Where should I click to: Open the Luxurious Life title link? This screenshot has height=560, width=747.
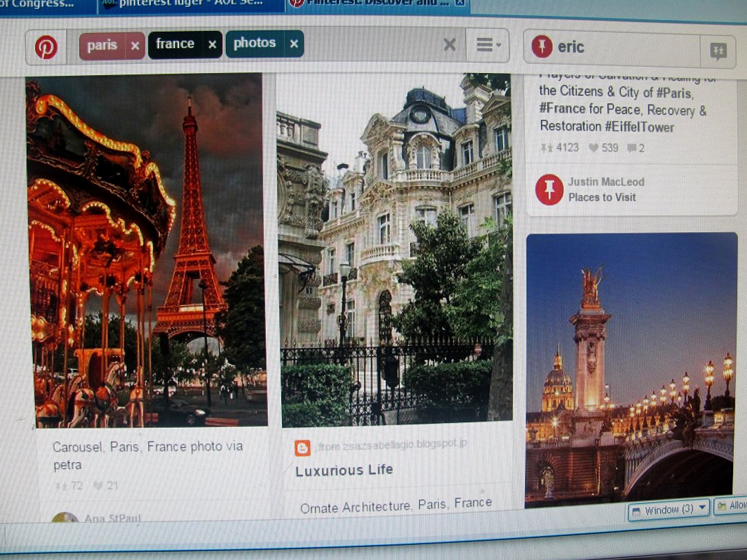(344, 470)
